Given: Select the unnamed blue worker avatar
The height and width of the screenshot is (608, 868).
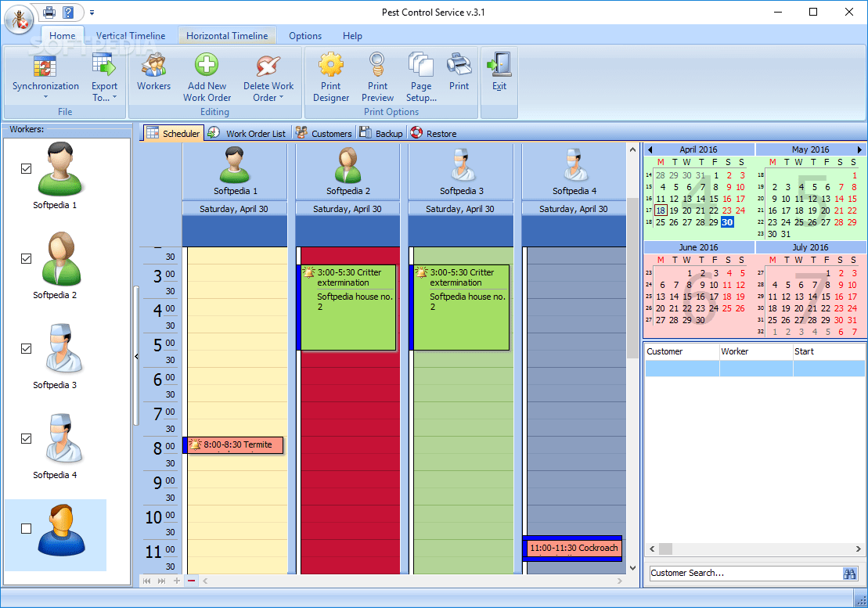Looking at the screenshot, I should pyautogui.click(x=61, y=530).
